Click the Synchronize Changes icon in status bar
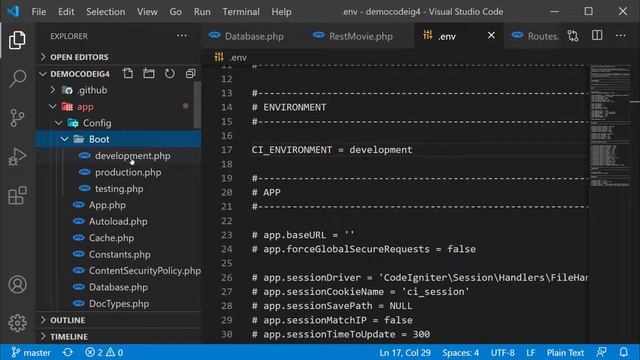640x360 pixels. (68, 352)
